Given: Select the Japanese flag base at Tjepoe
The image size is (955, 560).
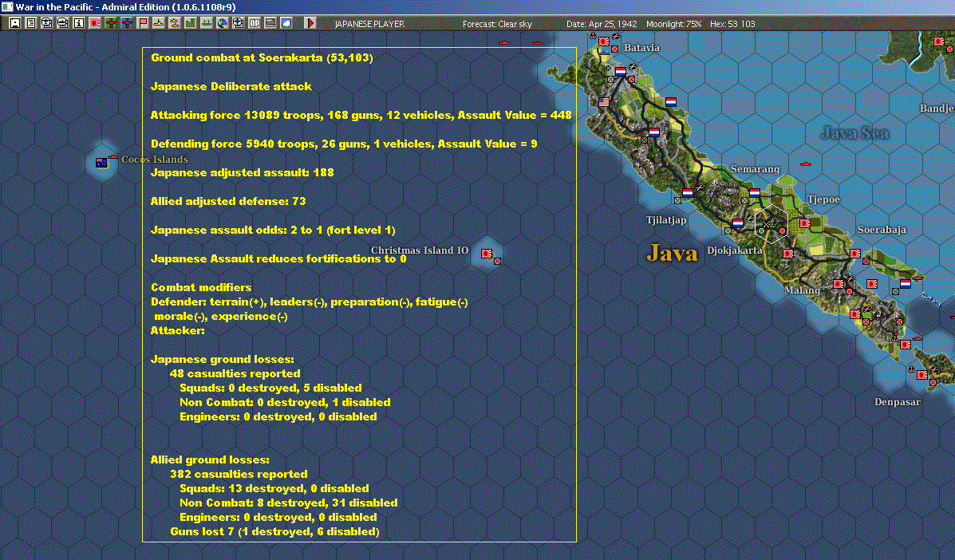Looking at the screenshot, I should [805, 223].
